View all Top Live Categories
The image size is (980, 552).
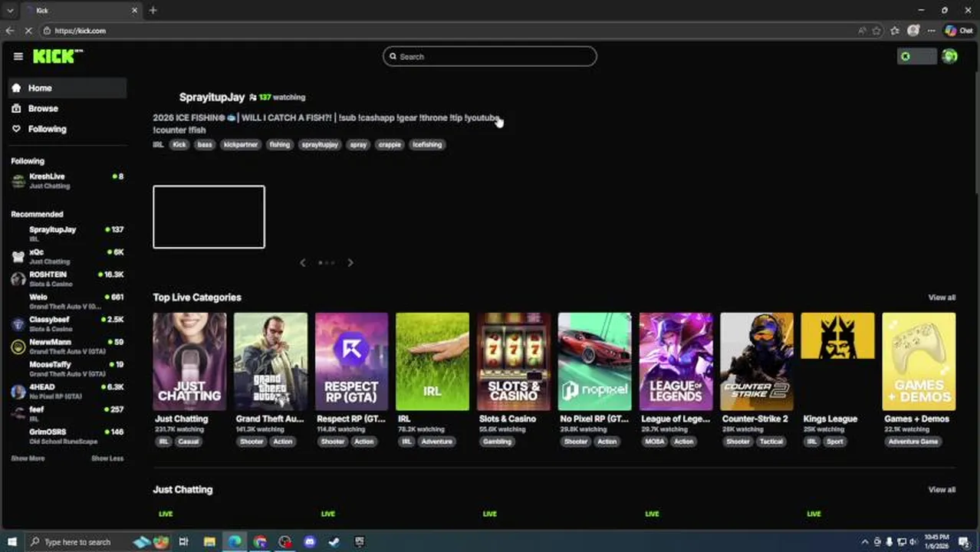(x=942, y=297)
